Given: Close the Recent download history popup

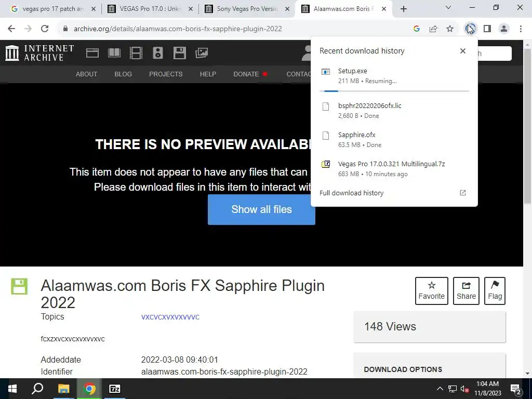Looking at the screenshot, I should click(463, 51).
